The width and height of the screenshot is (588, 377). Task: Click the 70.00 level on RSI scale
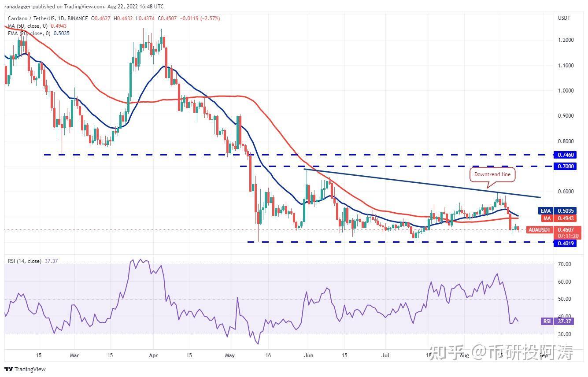click(565, 264)
